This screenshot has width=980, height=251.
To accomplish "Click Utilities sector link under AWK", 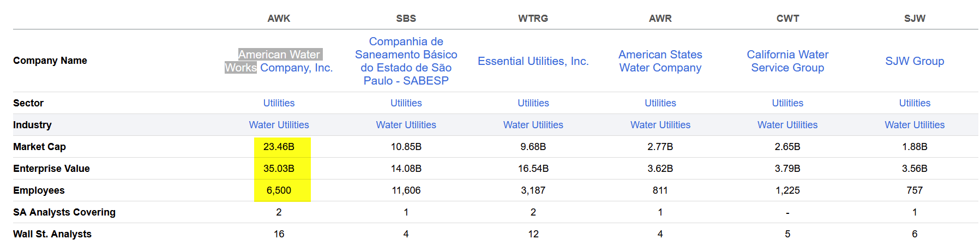I will (x=279, y=103).
